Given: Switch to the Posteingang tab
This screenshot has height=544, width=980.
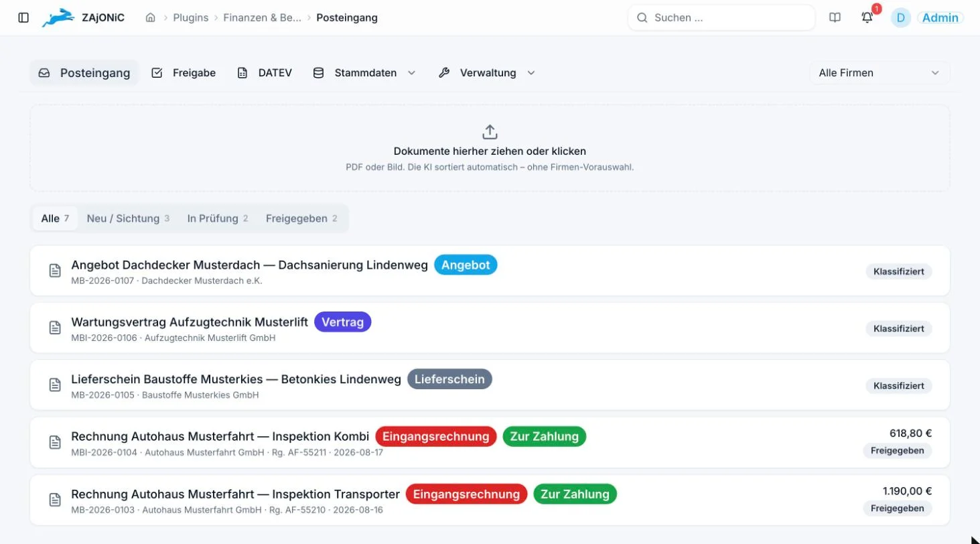Looking at the screenshot, I should [x=84, y=73].
